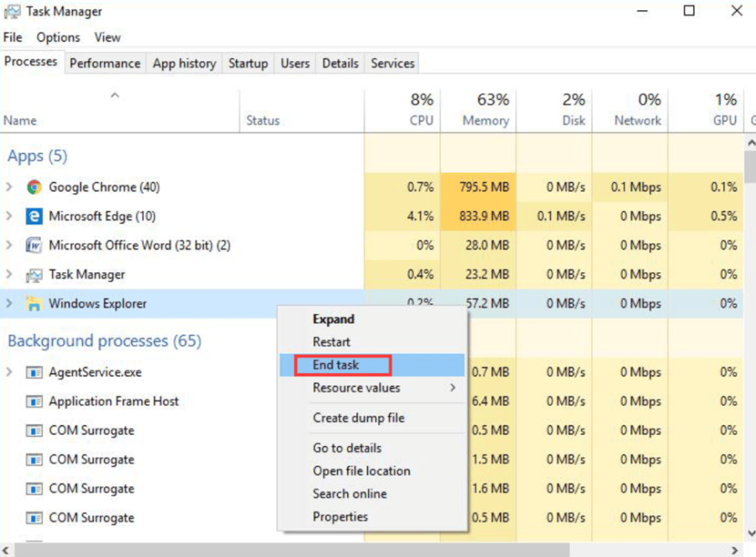Sort by the GPU column header
This screenshot has height=557, width=756.
706,110
